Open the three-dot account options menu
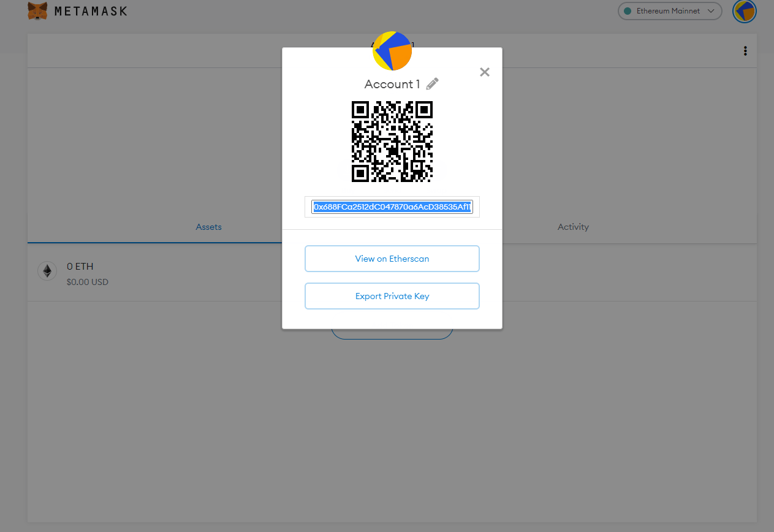This screenshot has width=774, height=532. (x=745, y=51)
